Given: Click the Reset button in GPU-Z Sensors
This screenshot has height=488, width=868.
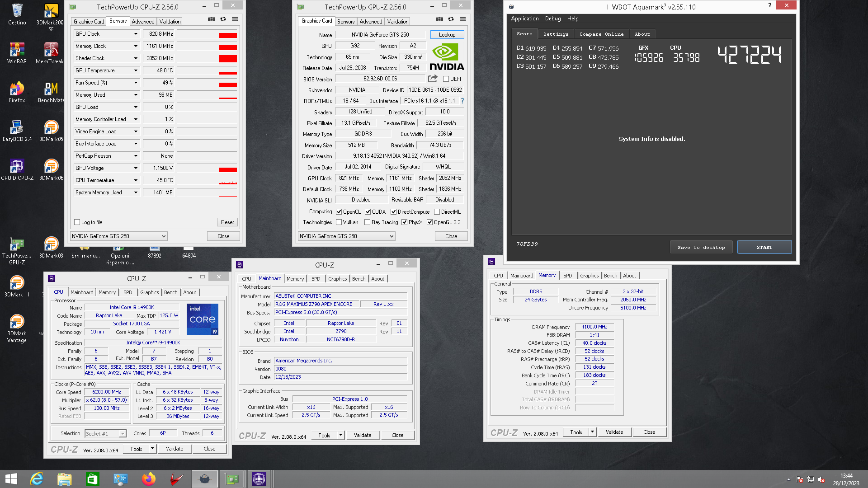Looking at the screenshot, I should [x=227, y=222].
